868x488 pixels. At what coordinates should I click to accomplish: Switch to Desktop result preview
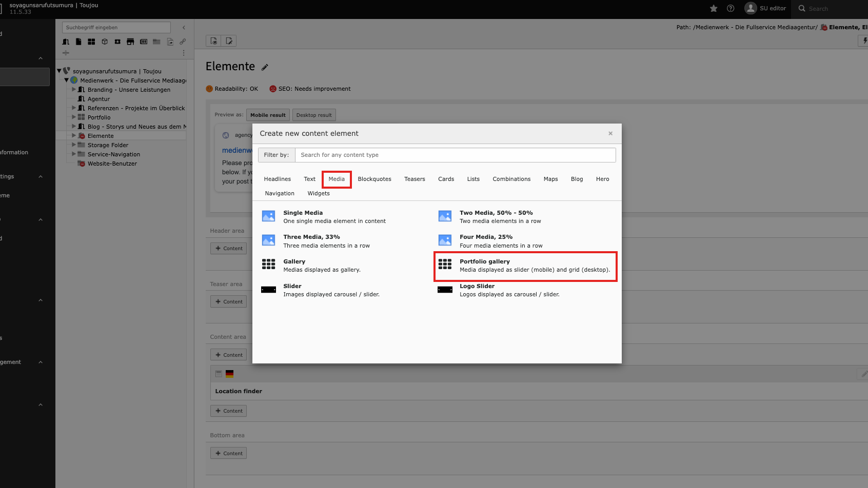click(x=314, y=115)
